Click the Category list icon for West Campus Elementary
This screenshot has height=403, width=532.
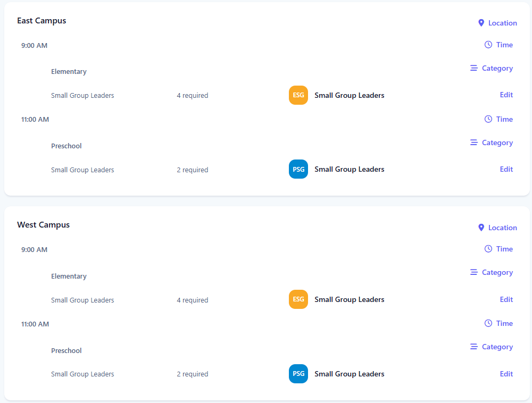pos(473,272)
